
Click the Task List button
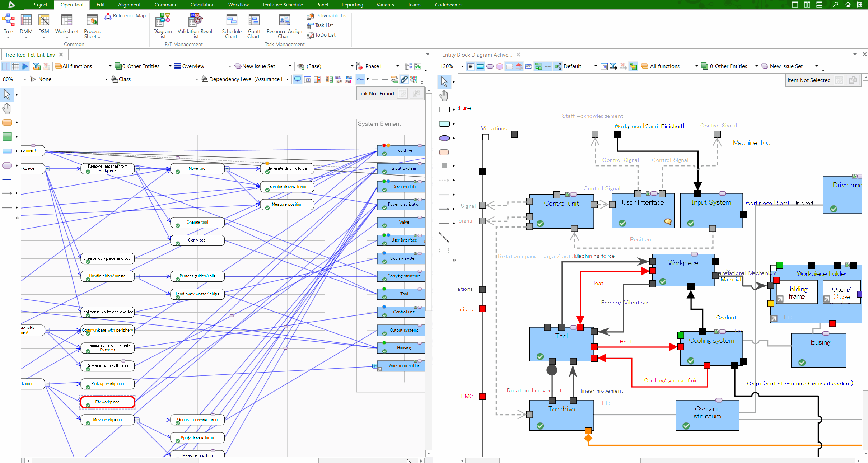[320, 25]
